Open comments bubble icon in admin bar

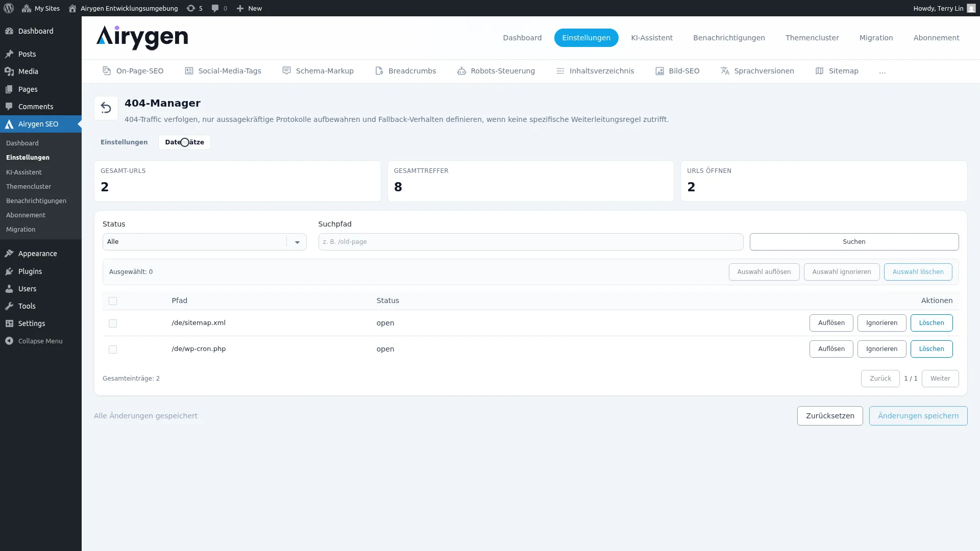click(215, 8)
